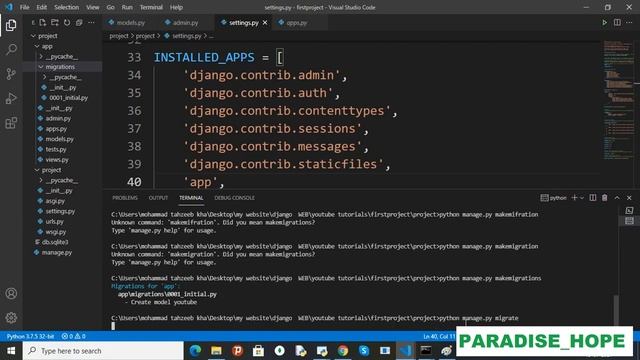Image resolution: width=640 pixels, height=360 pixels.
Task: Click the New Folder icon in Explorer
Action: (x=55, y=22)
